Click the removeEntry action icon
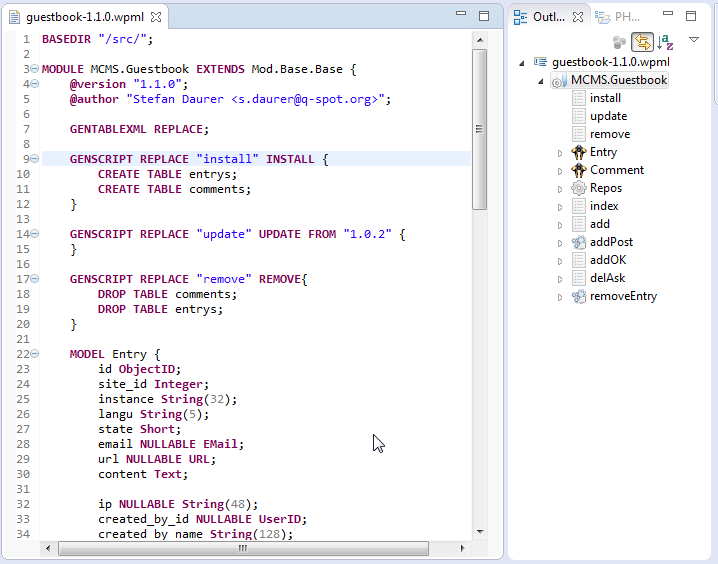 click(579, 296)
